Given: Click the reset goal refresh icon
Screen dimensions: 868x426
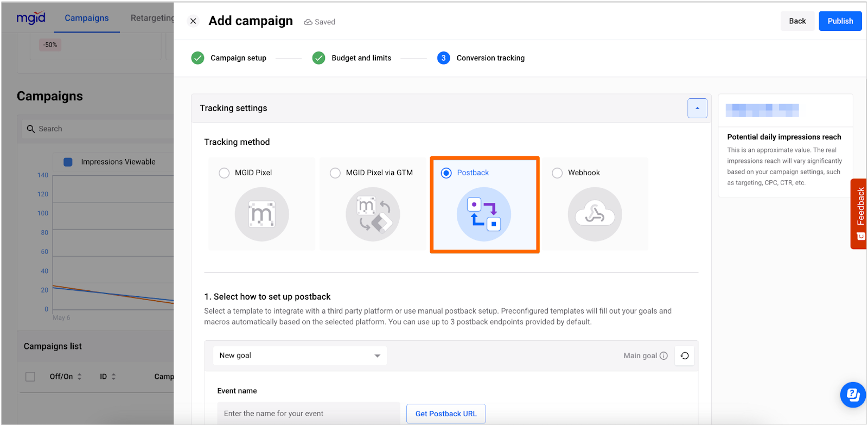Looking at the screenshot, I should pos(685,356).
